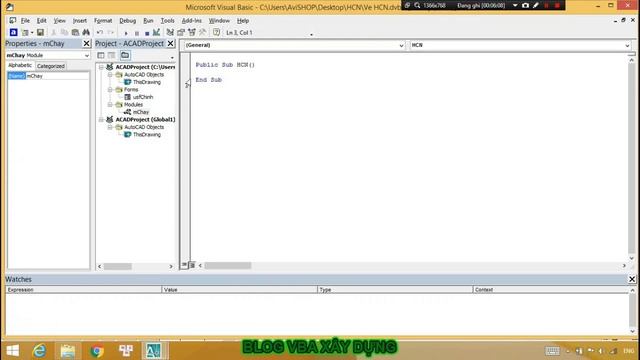Open the Toolbox hammer icon

point(202,32)
